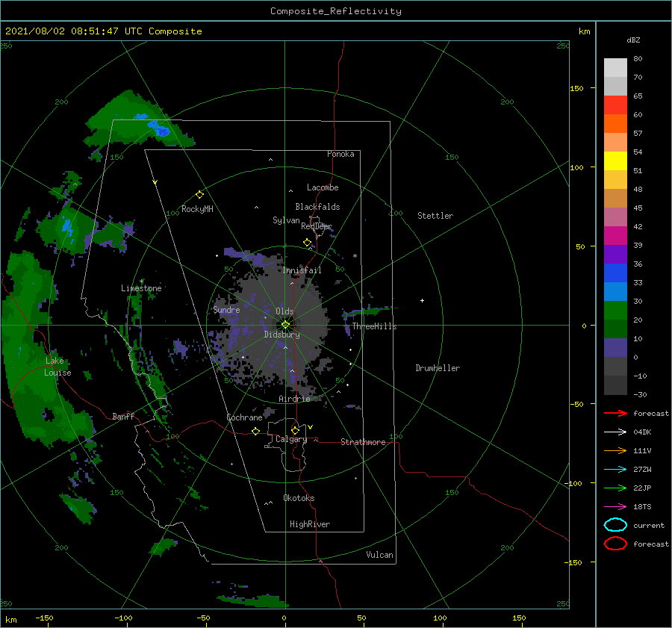Screen dimensions: 672x628
Task: Click the Didsbury town label
Action: [x=281, y=335]
